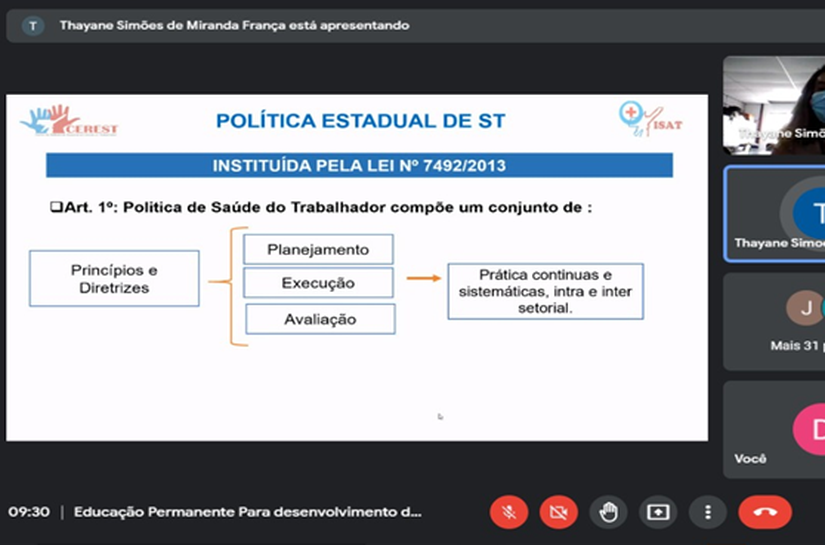Click the 'Planejamento' box
The width and height of the screenshot is (825, 545).
[318, 249]
